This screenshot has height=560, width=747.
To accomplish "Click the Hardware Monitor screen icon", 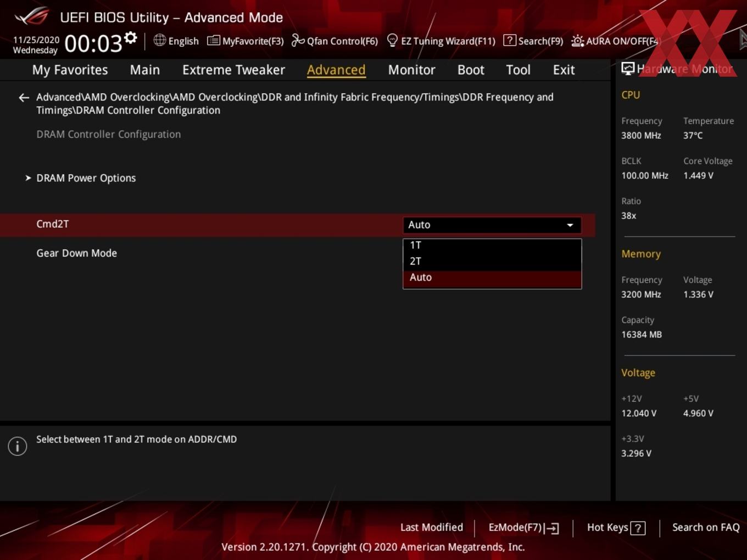I will point(628,69).
